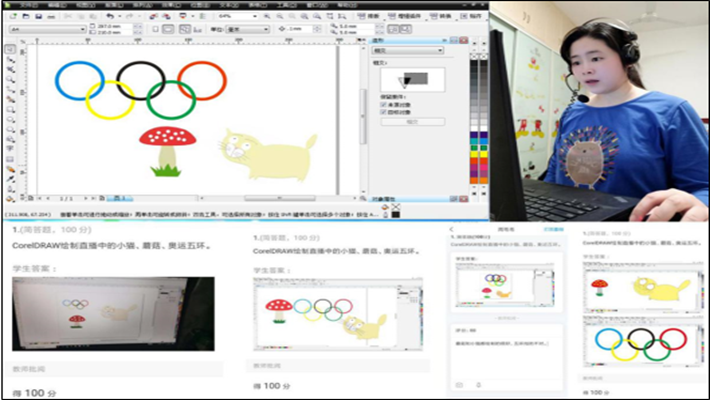Toggle the second checkbox in the Shaping docker

(x=383, y=112)
